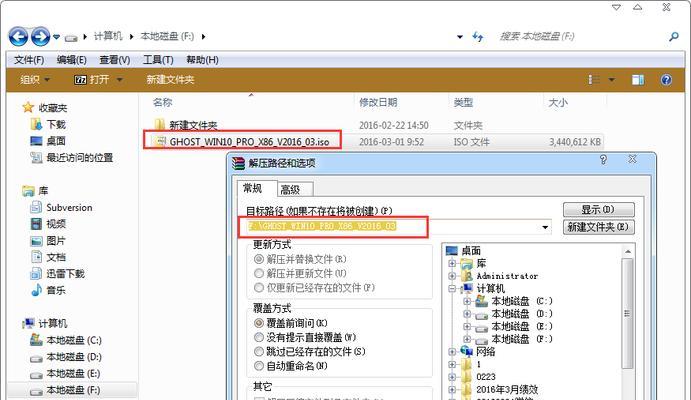691x400 pixels.
Task: Expand the arrow next to 打开
Action: (x=119, y=80)
